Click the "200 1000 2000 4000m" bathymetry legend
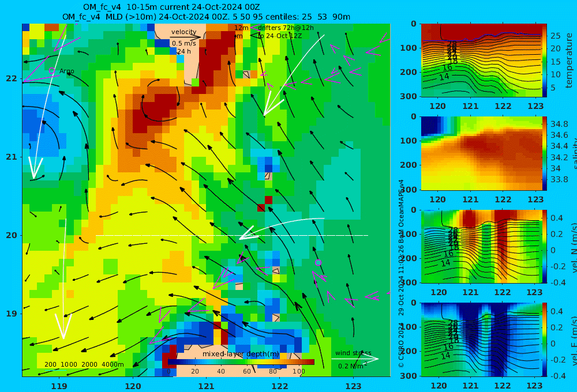This screenshot has height=392, width=577. 84,364
